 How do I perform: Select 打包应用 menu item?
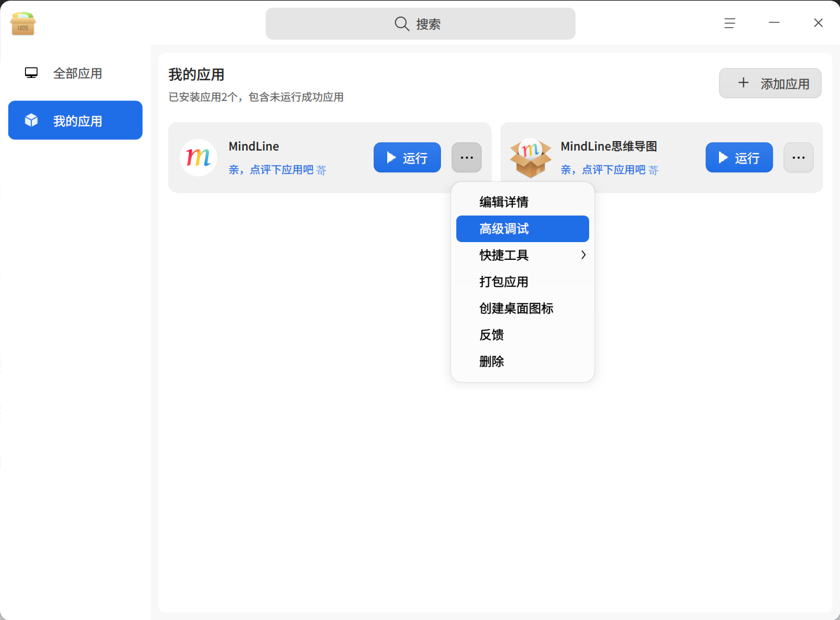tap(522, 282)
